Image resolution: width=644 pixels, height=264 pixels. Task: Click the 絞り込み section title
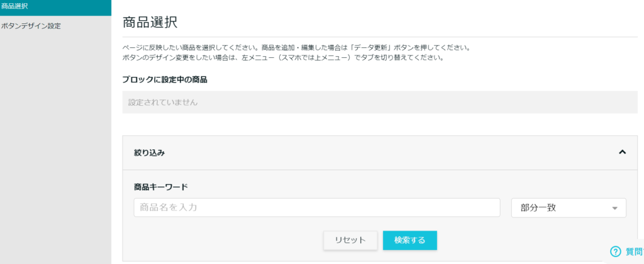point(150,152)
